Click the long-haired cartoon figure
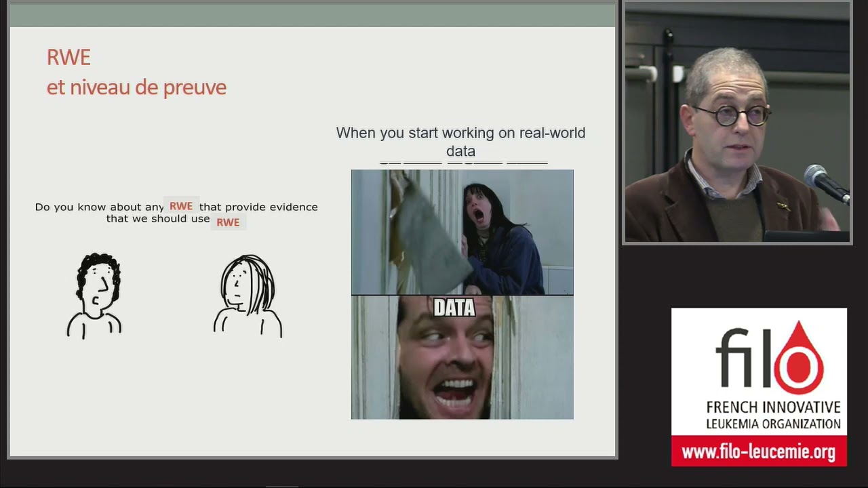This screenshot has height=488, width=868. [248, 296]
